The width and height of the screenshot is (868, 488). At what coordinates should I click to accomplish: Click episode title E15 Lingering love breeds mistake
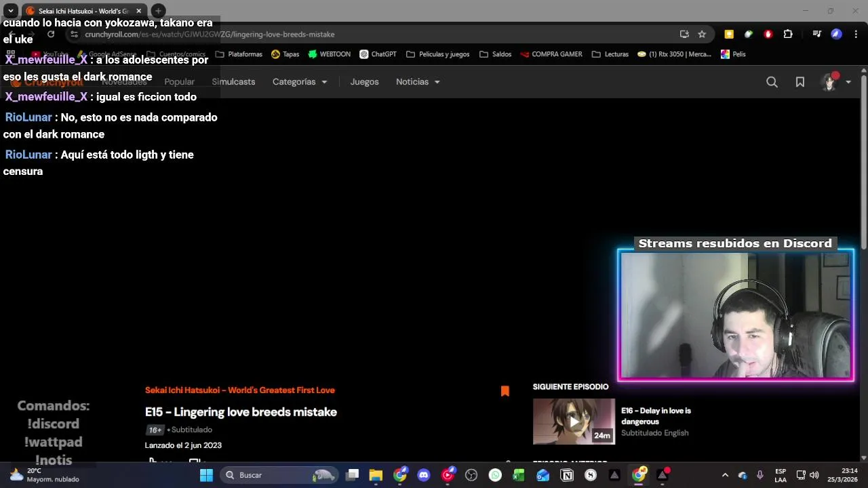click(241, 412)
